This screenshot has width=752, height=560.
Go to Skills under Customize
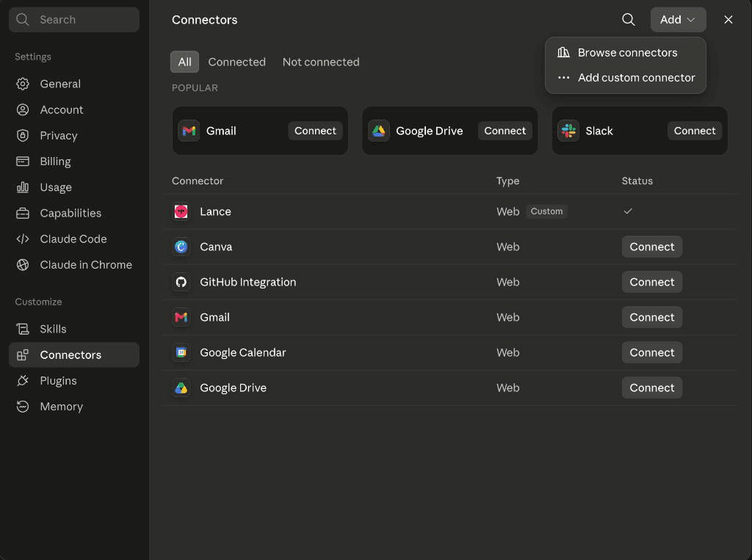(x=74, y=329)
